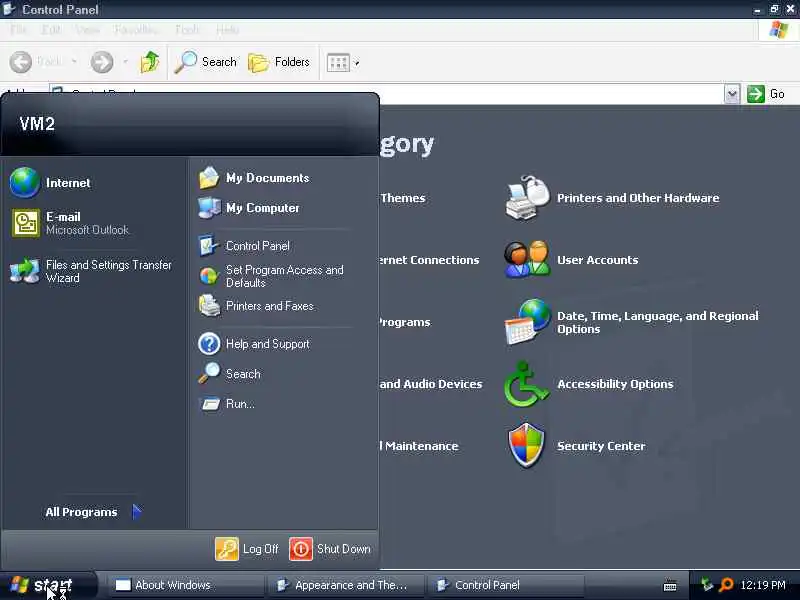Viewport: 800px width, 600px height.
Task: Open Printers and Other Hardware category
Action: (x=612, y=198)
